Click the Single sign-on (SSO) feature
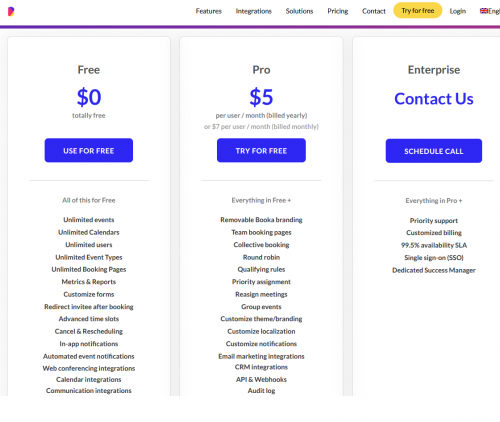Screen dimensions: 500x422 (434, 258)
